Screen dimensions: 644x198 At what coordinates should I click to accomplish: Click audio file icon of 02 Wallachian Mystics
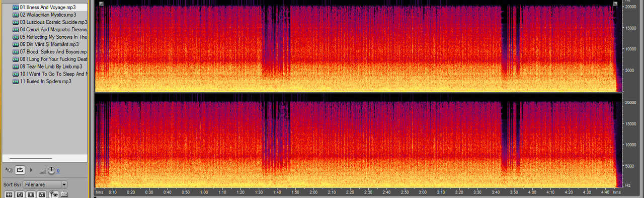coord(16,15)
